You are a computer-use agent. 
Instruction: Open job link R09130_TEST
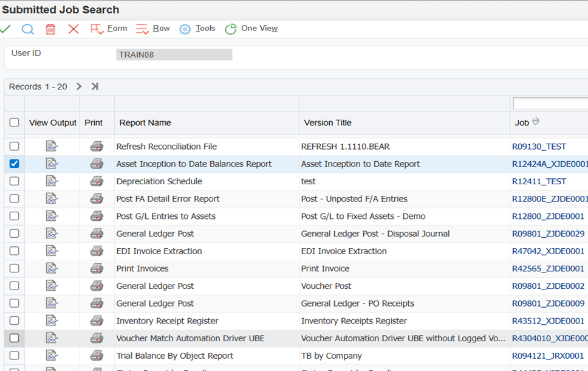point(539,147)
